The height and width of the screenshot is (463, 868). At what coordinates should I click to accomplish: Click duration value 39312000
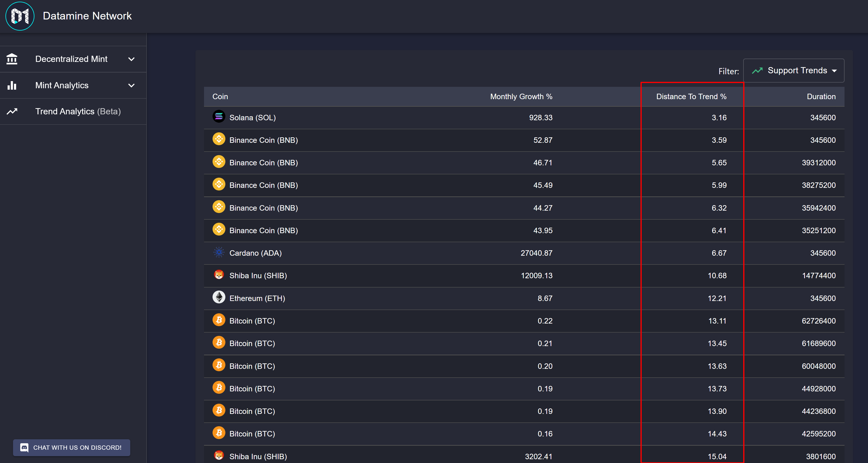pos(818,163)
